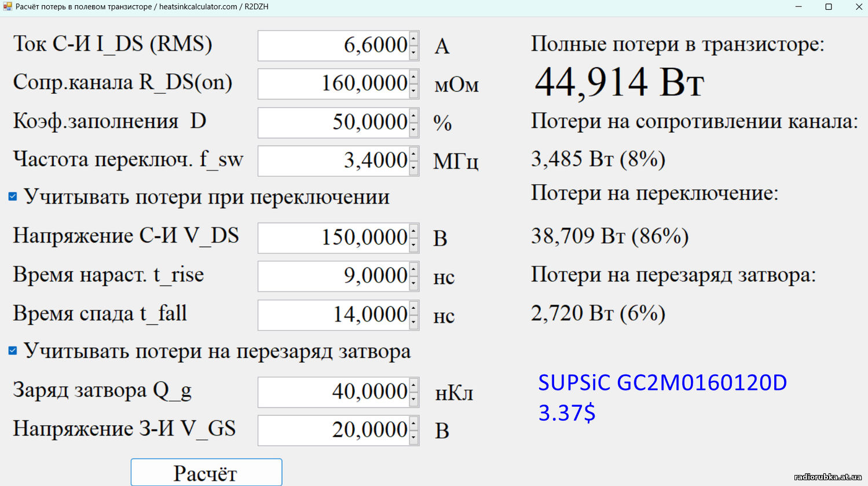
Task: Click the total losses value '44,914 Вт'
Action: pyautogui.click(x=619, y=82)
